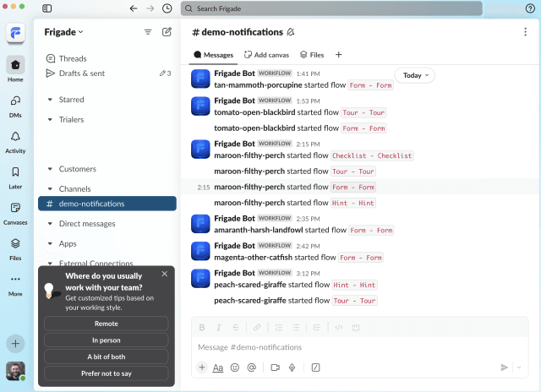Collapse the Starred section
Screen dimensions: 541x392
(50, 100)
